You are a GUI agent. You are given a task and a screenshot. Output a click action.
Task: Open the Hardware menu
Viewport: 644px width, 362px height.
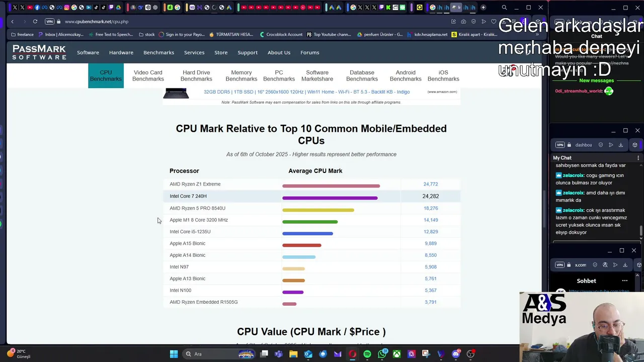(x=121, y=52)
